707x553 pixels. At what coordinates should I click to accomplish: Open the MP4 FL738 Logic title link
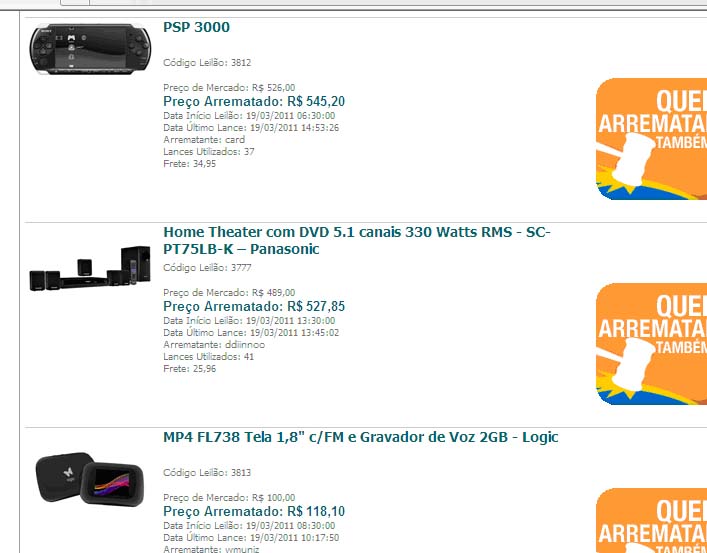click(x=361, y=437)
